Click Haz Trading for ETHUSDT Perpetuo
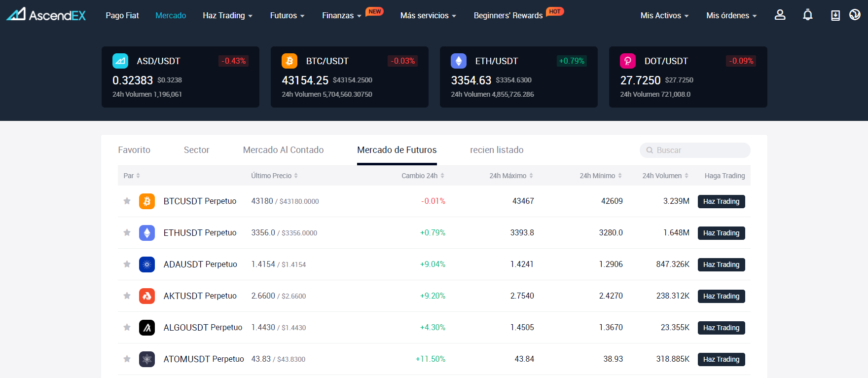Image resolution: width=868 pixels, height=378 pixels. click(x=721, y=233)
